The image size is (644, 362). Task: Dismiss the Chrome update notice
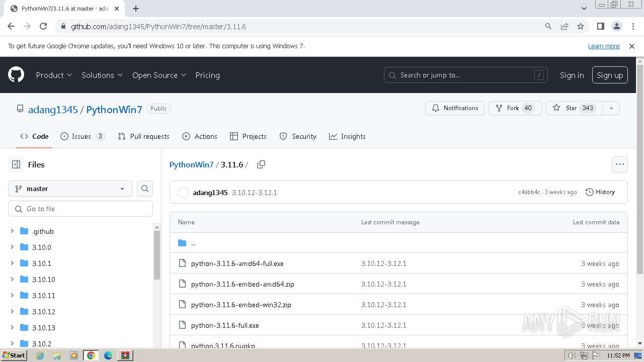[x=632, y=46]
